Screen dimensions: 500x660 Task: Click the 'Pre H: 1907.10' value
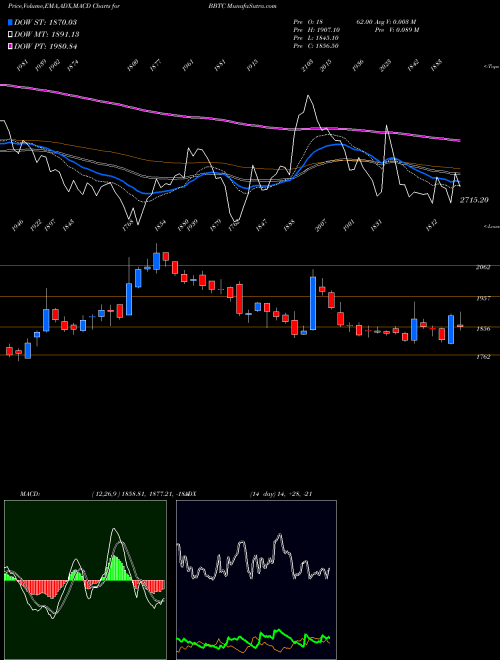tap(317, 30)
